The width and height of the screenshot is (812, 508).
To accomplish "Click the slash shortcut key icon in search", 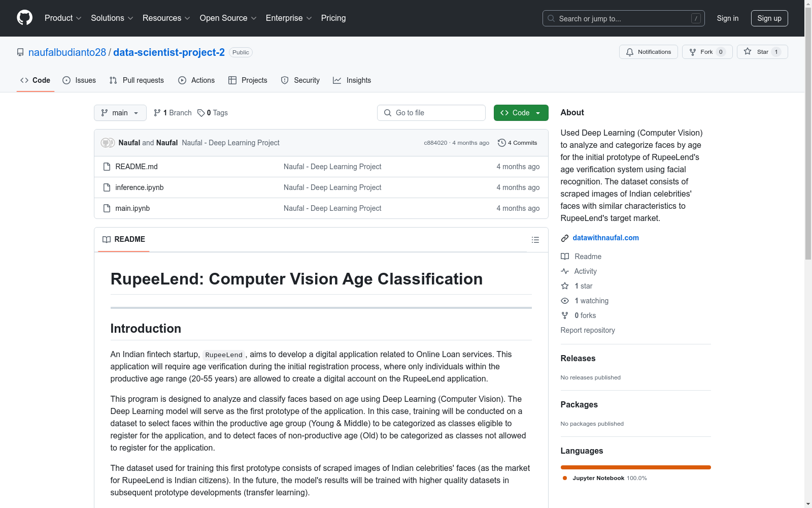I will coord(696,18).
